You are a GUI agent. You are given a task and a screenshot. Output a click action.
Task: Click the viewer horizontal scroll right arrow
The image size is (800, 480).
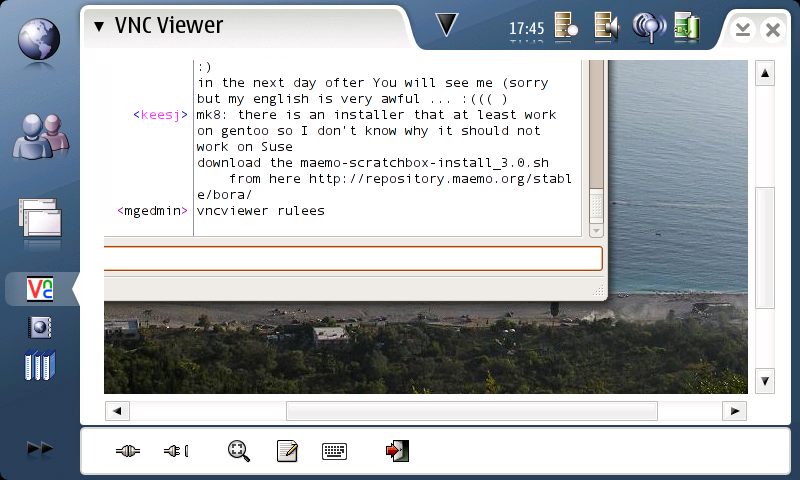click(735, 411)
